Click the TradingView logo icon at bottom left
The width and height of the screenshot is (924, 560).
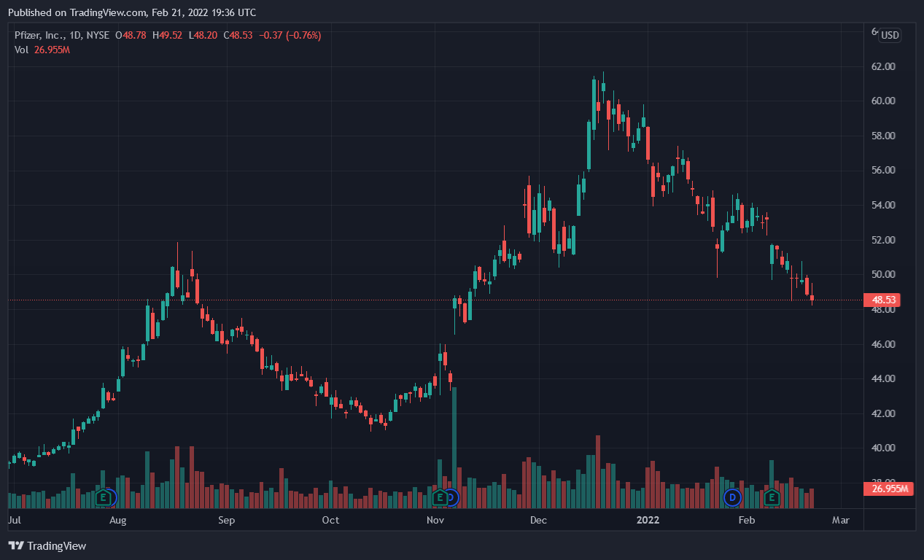tap(15, 545)
